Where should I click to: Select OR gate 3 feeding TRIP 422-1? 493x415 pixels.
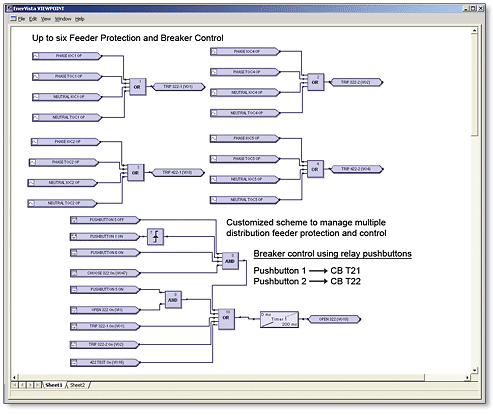coord(136,173)
